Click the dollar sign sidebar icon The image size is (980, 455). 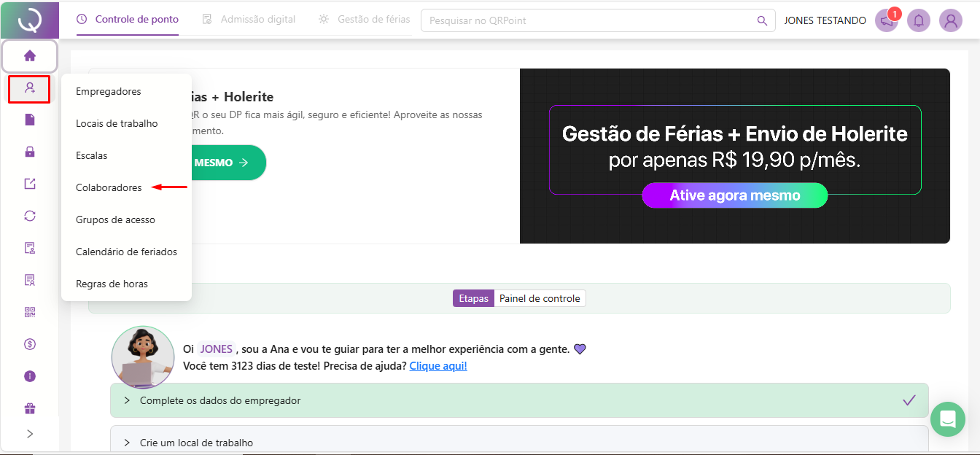coord(30,344)
